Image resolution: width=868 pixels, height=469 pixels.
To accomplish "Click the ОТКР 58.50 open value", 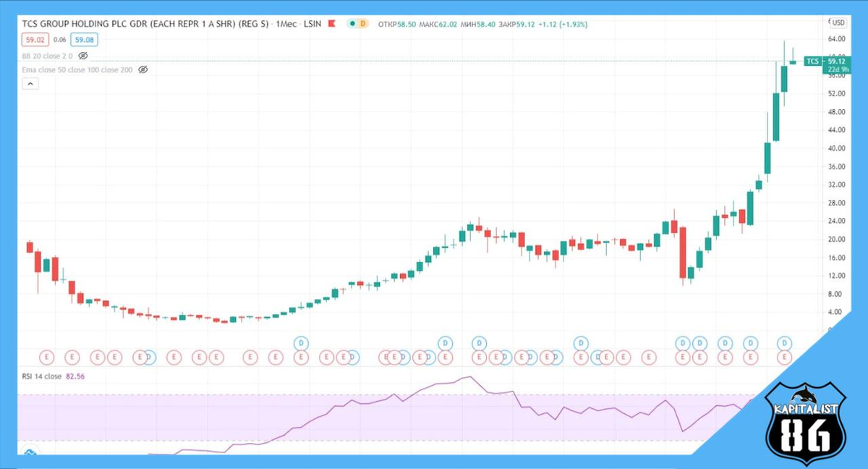I will pyautogui.click(x=397, y=24).
